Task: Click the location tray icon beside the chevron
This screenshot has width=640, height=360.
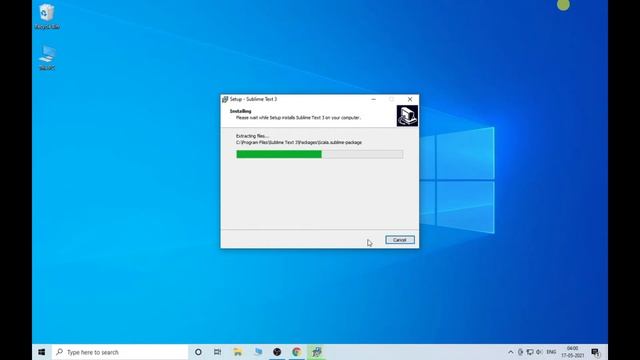Action: click(x=520, y=352)
